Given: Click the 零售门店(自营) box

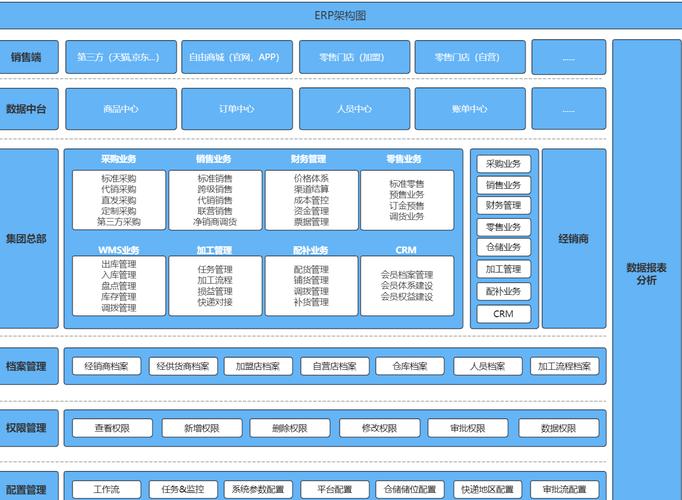Looking at the screenshot, I should pos(470,57).
